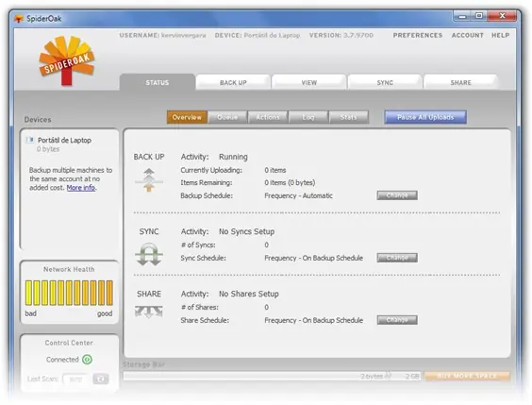Switch to the VIEW tab
The image size is (532, 405).
tap(309, 82)
